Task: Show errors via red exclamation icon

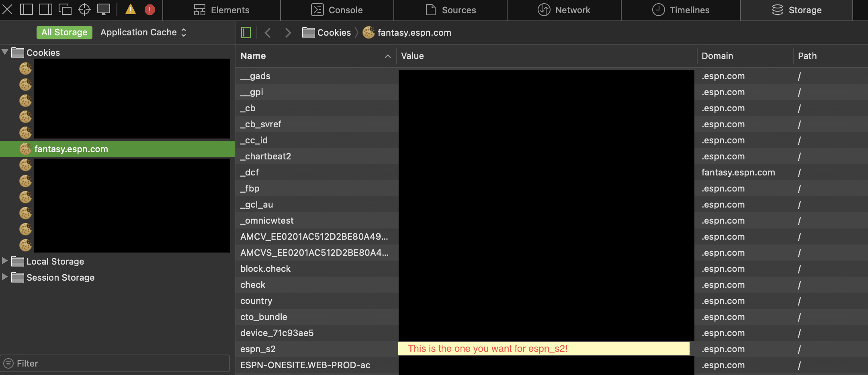Action: (150, 9)
